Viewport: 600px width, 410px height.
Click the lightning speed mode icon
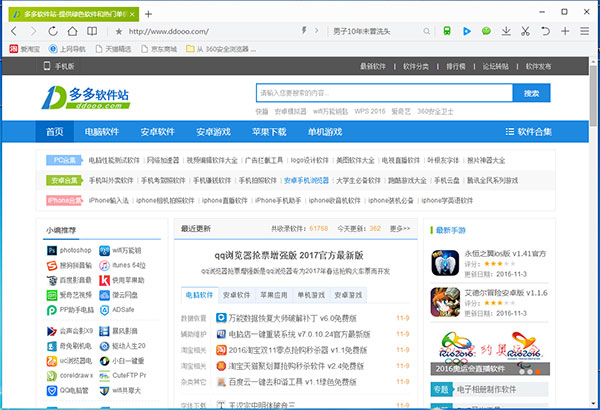pos(304,31)
